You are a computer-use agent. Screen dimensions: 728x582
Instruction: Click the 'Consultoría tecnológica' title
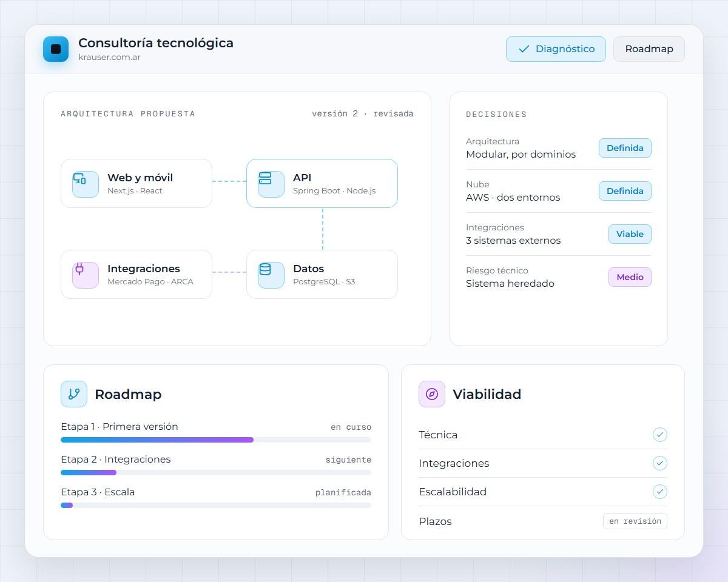click(156, 43)
